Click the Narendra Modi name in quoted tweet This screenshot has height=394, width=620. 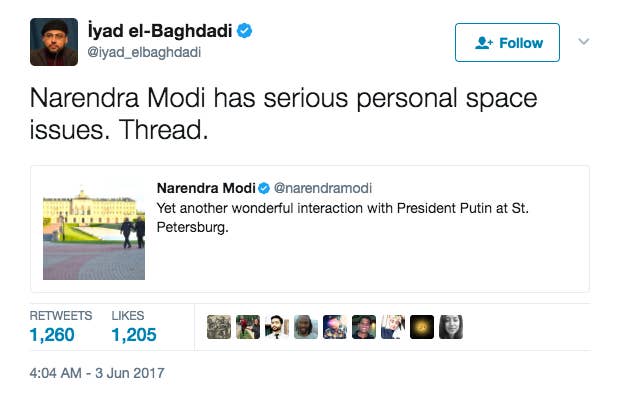tap(206, 188)
